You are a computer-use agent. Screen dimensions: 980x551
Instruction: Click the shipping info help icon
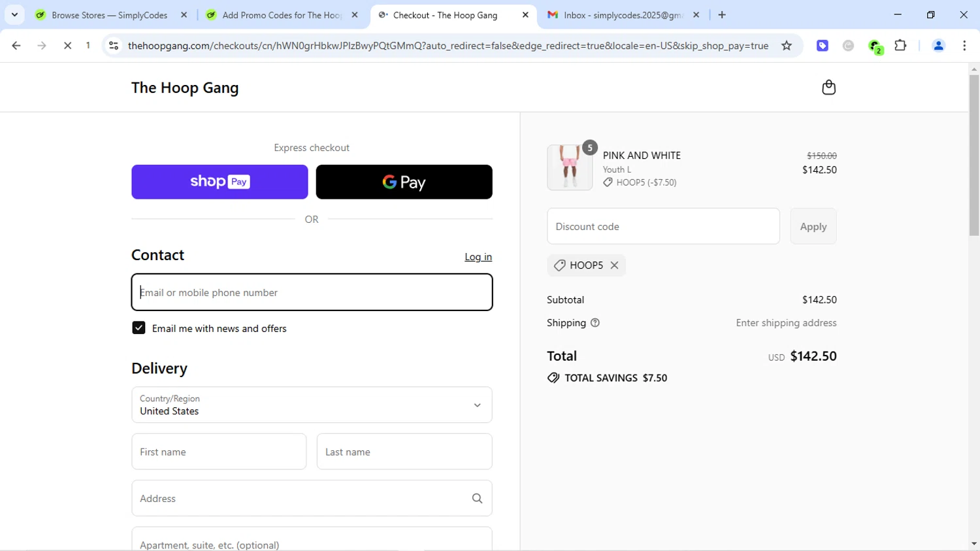pyautogui.click(x=595, y=323)
